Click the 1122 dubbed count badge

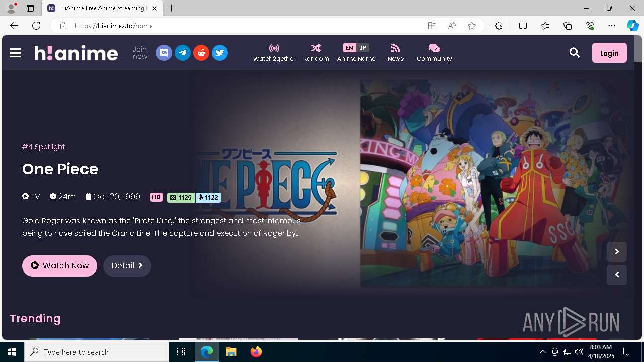pyautogui.click(x=208, y=198)
